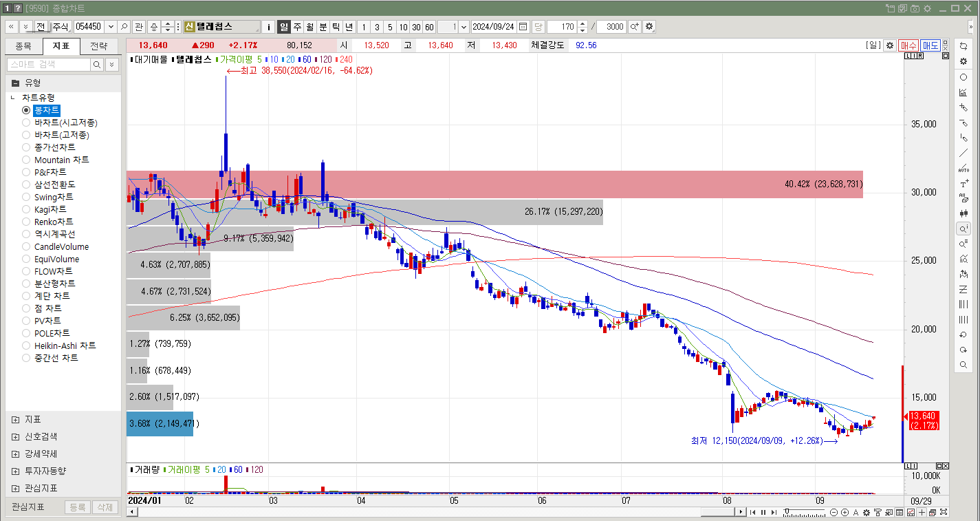Viewport: 980px width, 521px height.
Task: Expand the 신호검색 tree section
Action: (15, 436)
